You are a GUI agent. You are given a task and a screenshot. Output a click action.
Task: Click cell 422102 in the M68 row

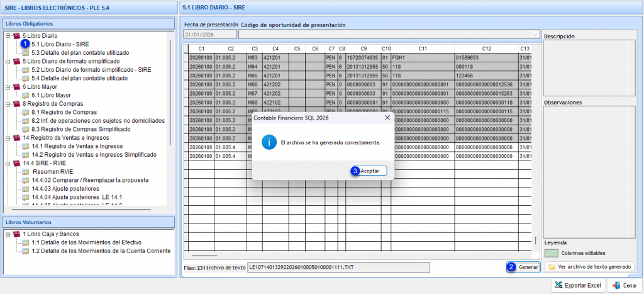click(x=275, y=103)
